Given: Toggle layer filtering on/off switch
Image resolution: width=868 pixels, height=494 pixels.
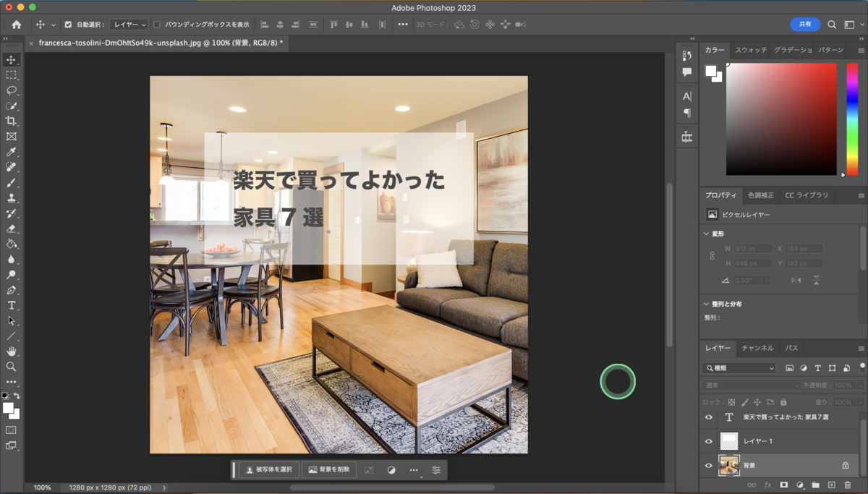Looking at the screenshot, I should coord(862,367).
